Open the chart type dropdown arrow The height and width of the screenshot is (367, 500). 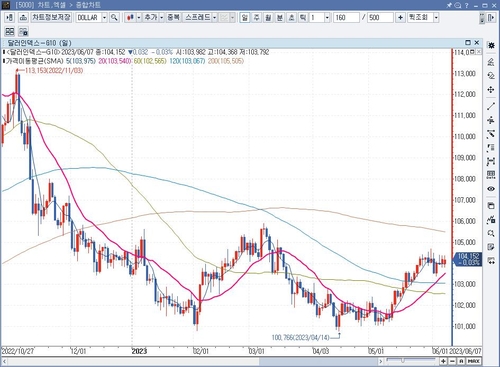tap(139, 18)
